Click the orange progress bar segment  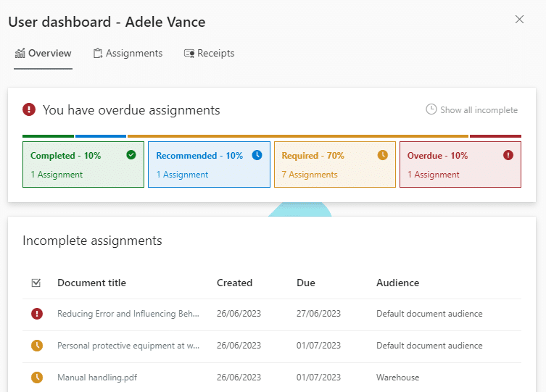(x=298, y=136)
